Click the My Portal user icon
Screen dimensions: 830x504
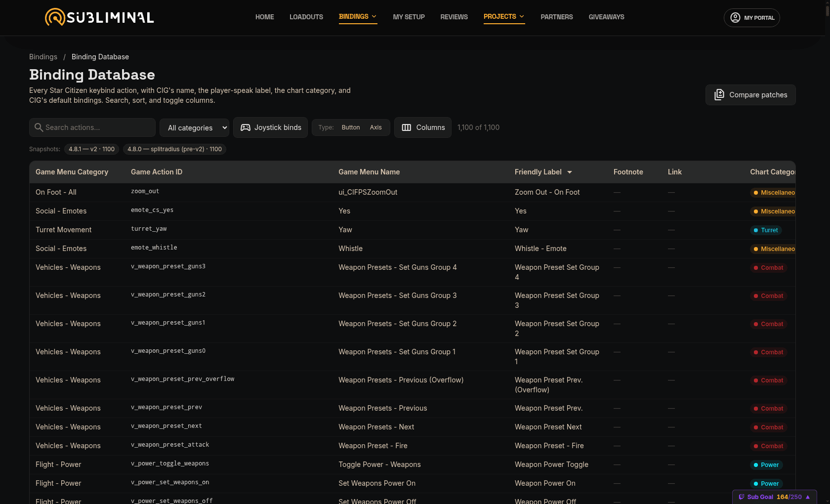(735, 18)
